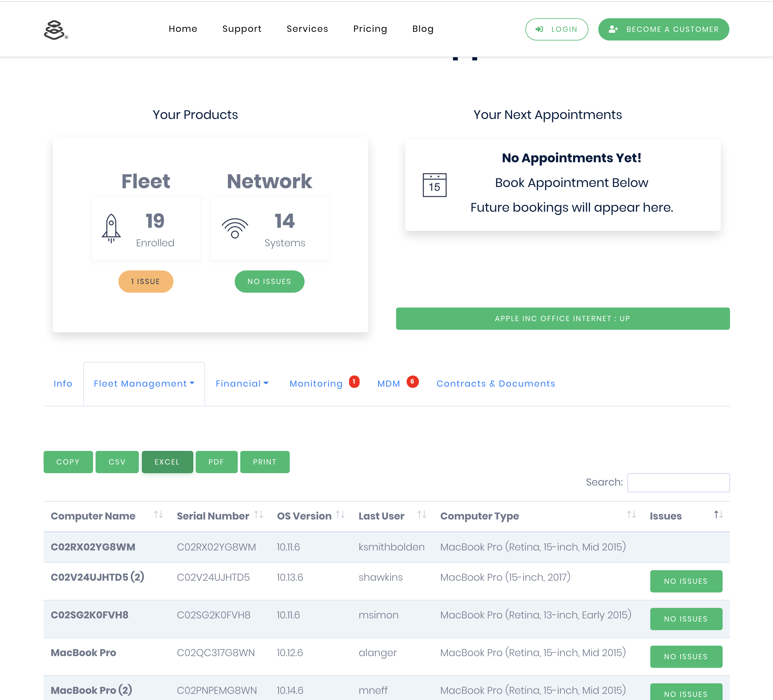This screenshot has height=700, width=773.
Task: Click the CSV export icon button
Action: point(117,462)
